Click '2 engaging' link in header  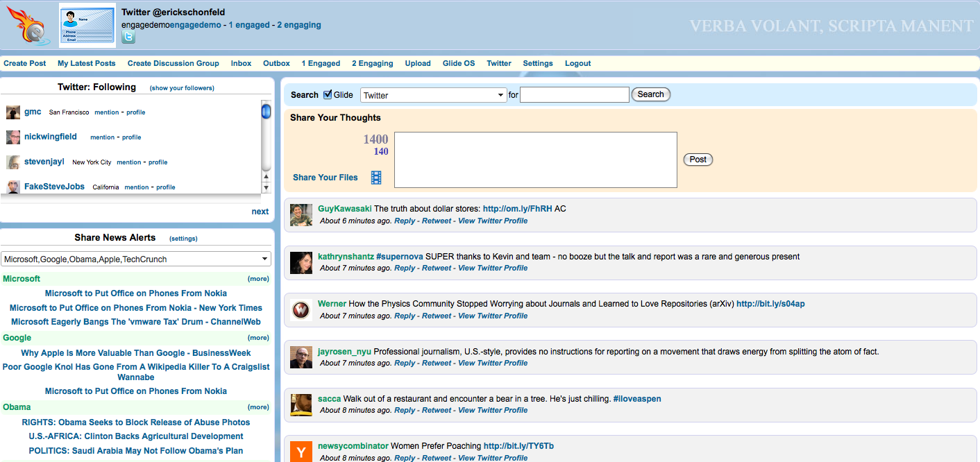click(299, 25)
